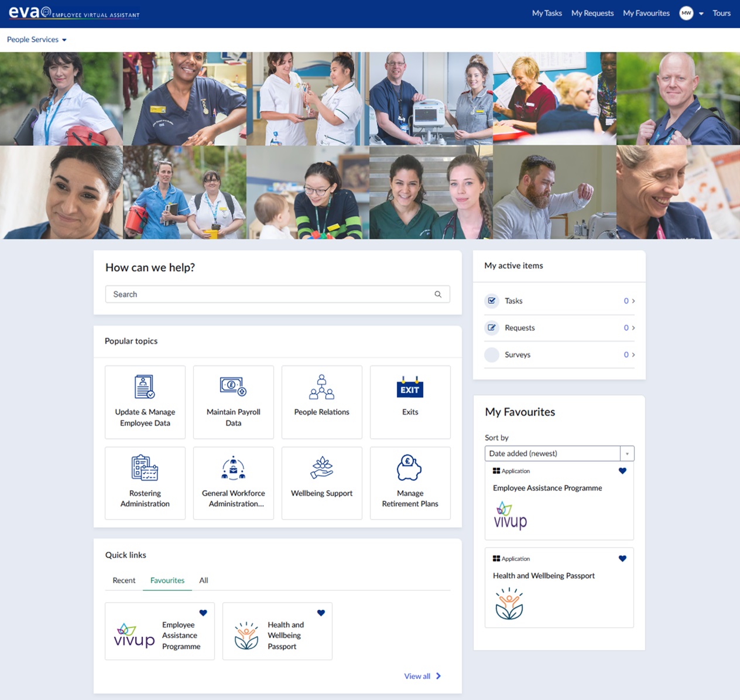Toggle heart on Health and Wellbeing Passport card

(x=622, y=559)
